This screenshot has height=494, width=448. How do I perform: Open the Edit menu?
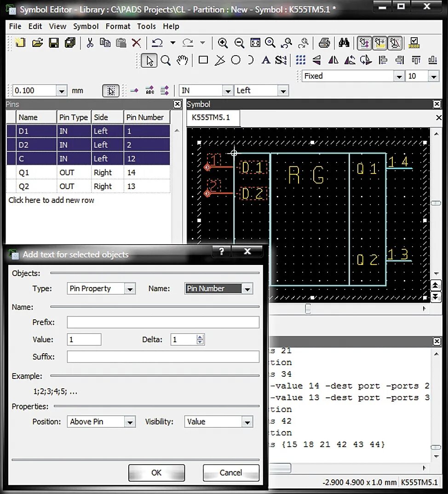click(x=35, y=27)
